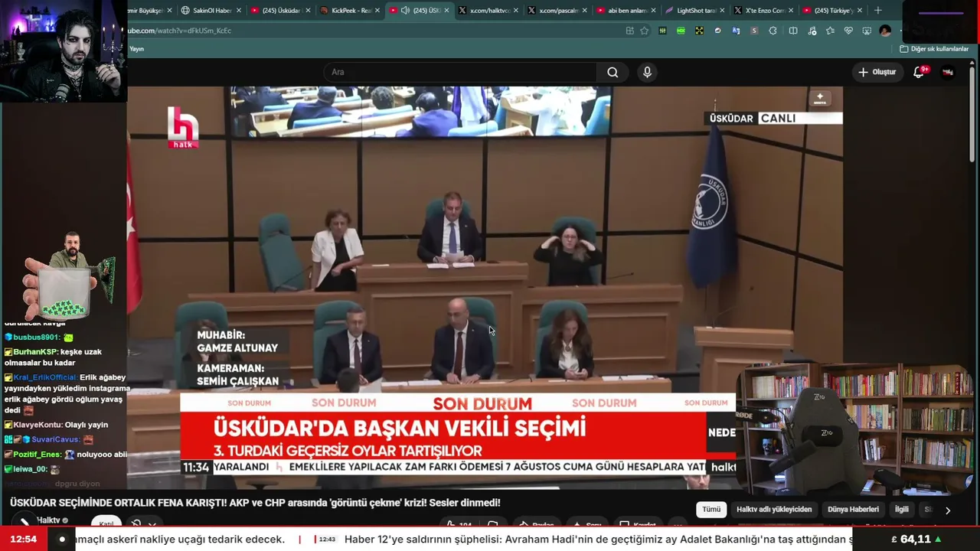Switch to the x.com/pascalm tab

554,11
